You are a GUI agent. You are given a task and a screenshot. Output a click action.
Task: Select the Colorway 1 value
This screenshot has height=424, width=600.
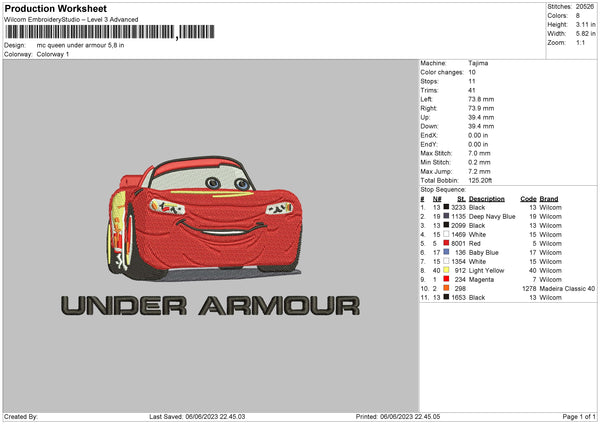point(53,54)
